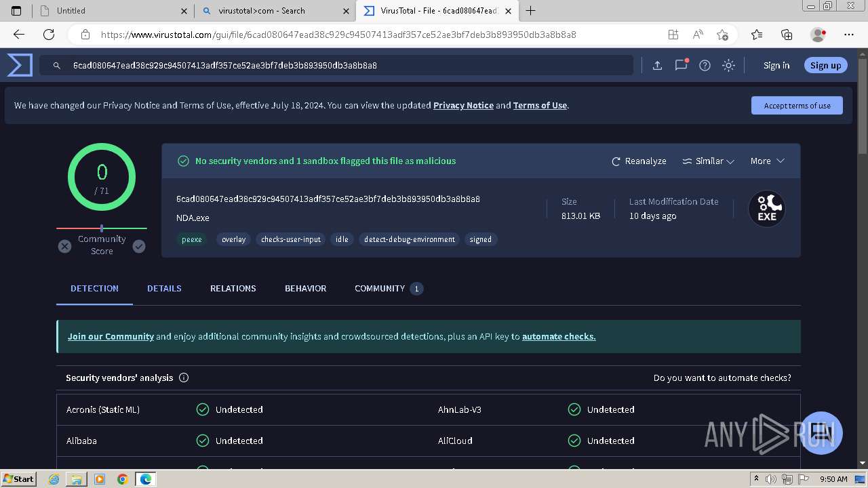Click the browser refresh icon
868x488 pixels.
pos(49,35)
